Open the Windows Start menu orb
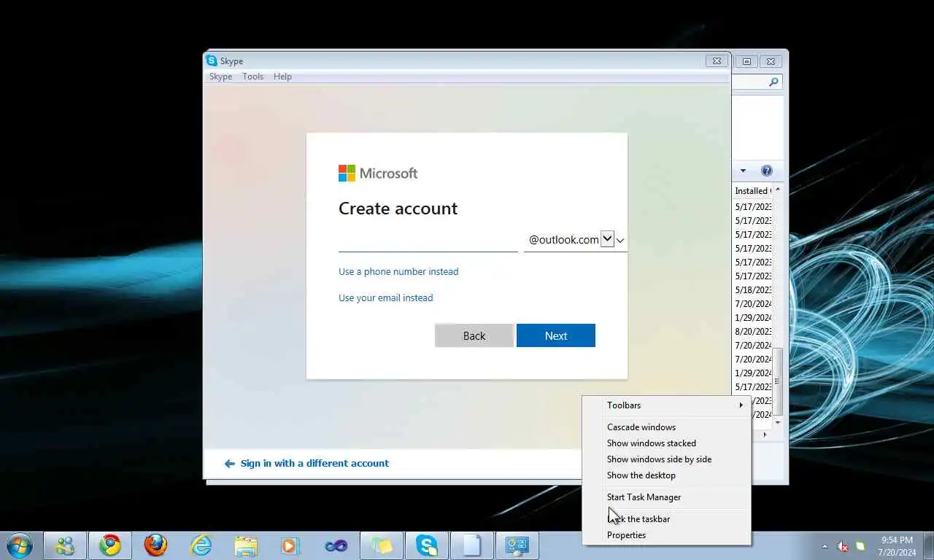Image resolution: width=934 pixels, height=560 pixels. click(x=20, y=545)
